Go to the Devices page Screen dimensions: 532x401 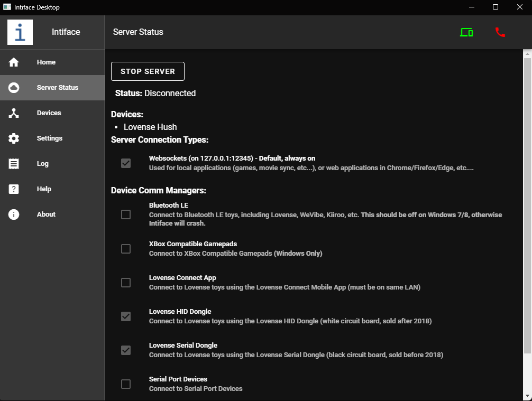tap(52, 113)
